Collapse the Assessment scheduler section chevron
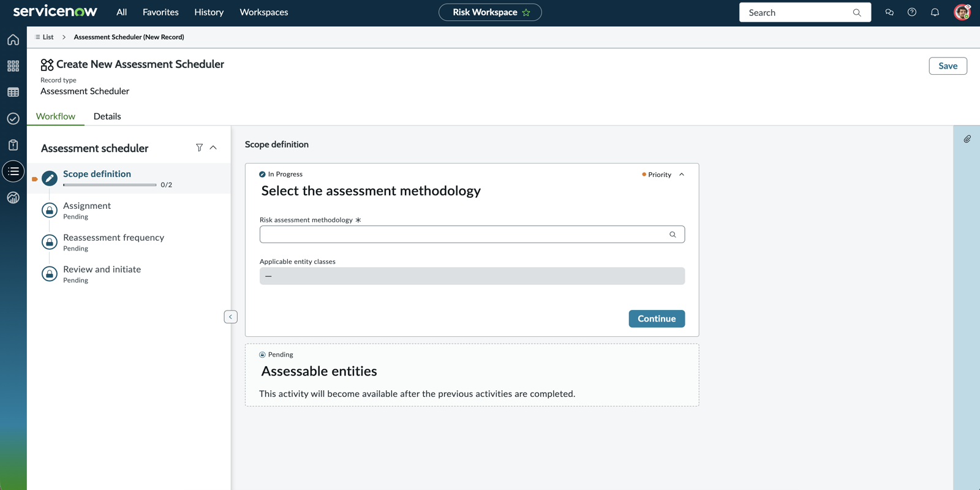 (x=213, y=148)
